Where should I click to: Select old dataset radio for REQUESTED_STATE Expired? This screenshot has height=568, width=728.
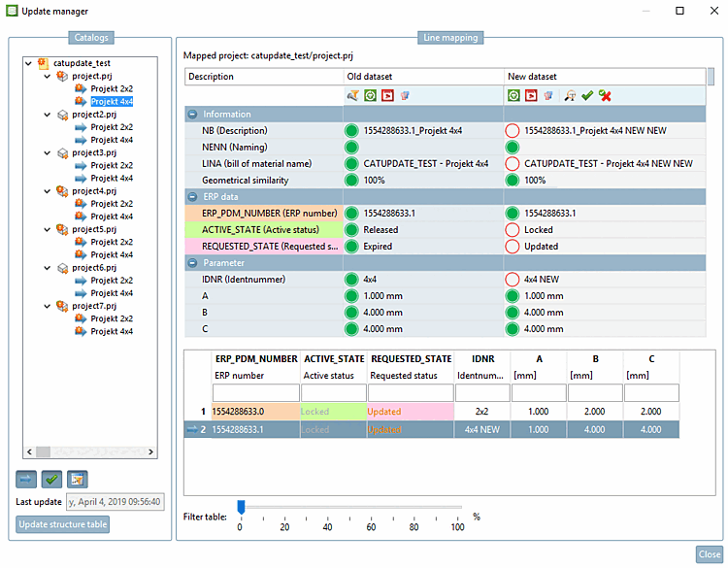(x=351, y=247)
